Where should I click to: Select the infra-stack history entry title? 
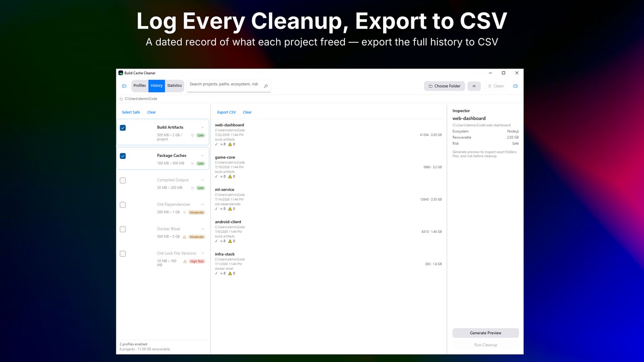(225, 254)
